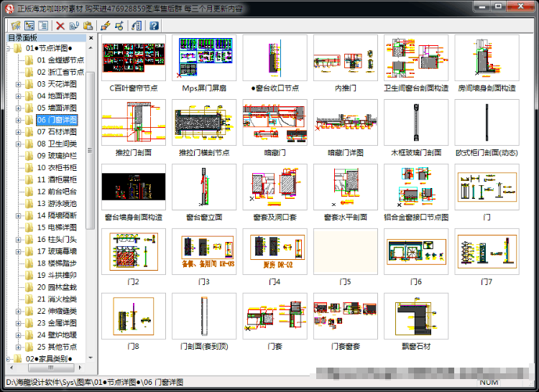
Task: Expand the 08 卫生间类 folder node
Action: coord(18,144)
